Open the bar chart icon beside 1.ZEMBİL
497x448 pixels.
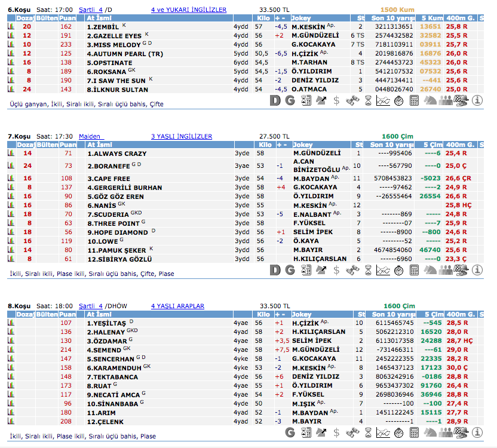[10, 27]
